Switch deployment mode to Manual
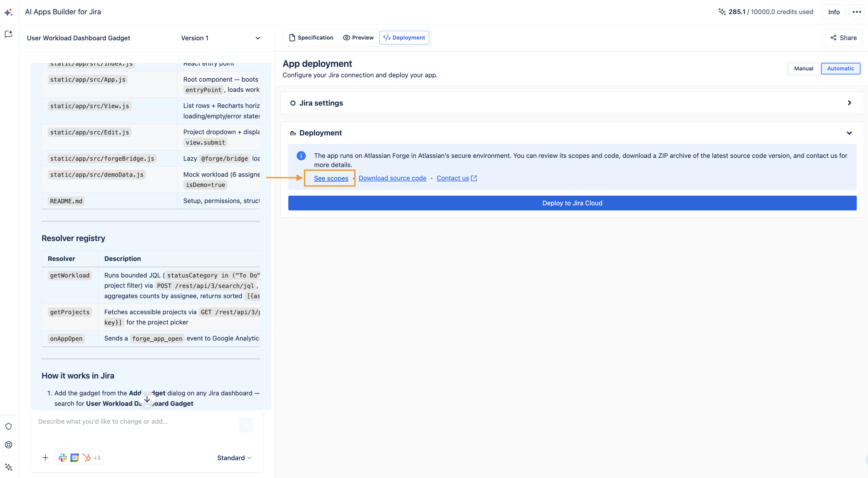Screen dimensions: 868x478 pos(803,68)
